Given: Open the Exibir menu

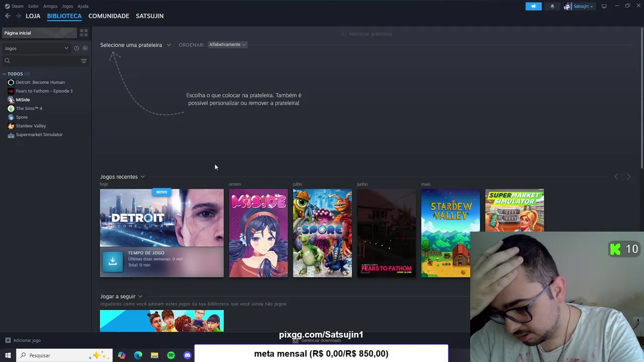Looking at the screenshot, I should pos(33,7).
